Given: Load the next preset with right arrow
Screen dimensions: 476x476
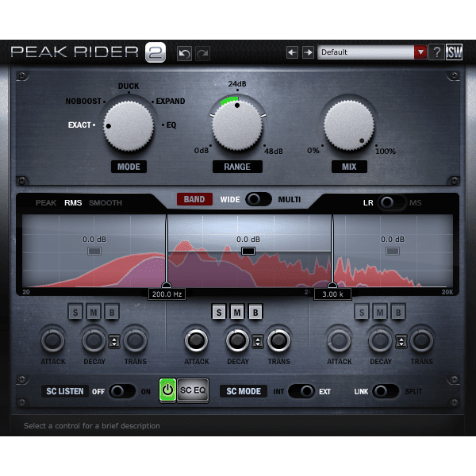Looking at the screenshot, I should tap(308, 52).
